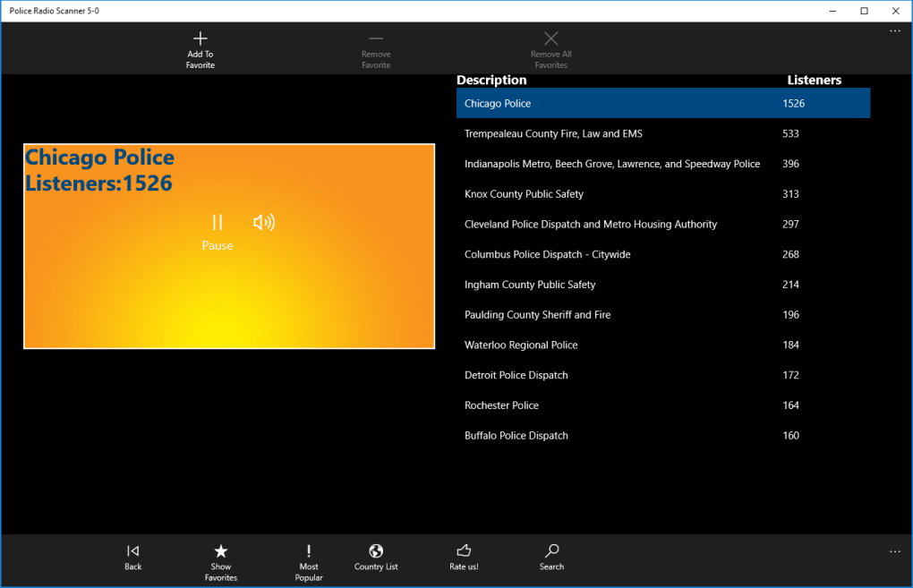Click the Add To Favorite plus icon
Viewport: 913px width, 588px height.
point(201,39)
